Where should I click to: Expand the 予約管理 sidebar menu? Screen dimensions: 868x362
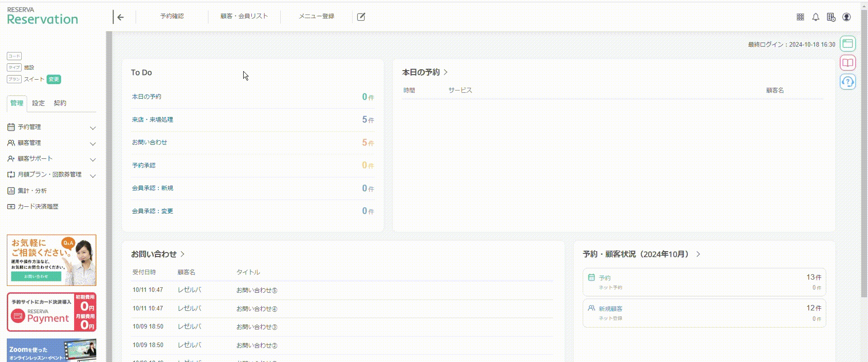point(52,127)
